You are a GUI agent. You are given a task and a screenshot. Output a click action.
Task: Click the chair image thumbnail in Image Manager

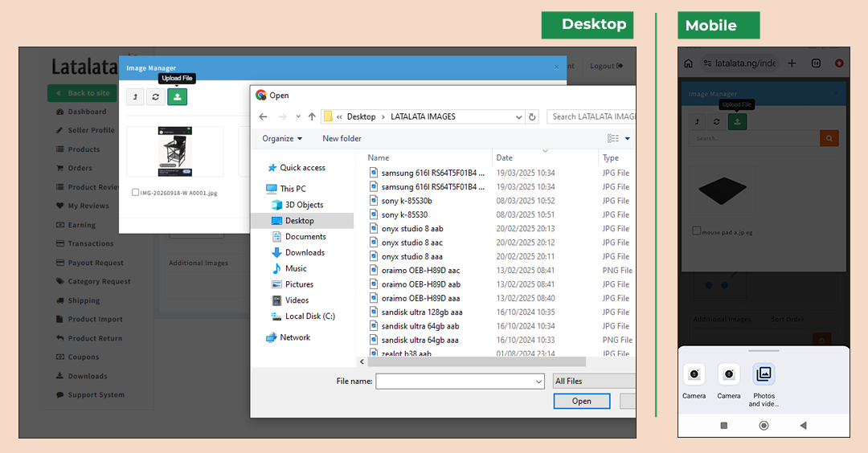click(x=175, y=151)
